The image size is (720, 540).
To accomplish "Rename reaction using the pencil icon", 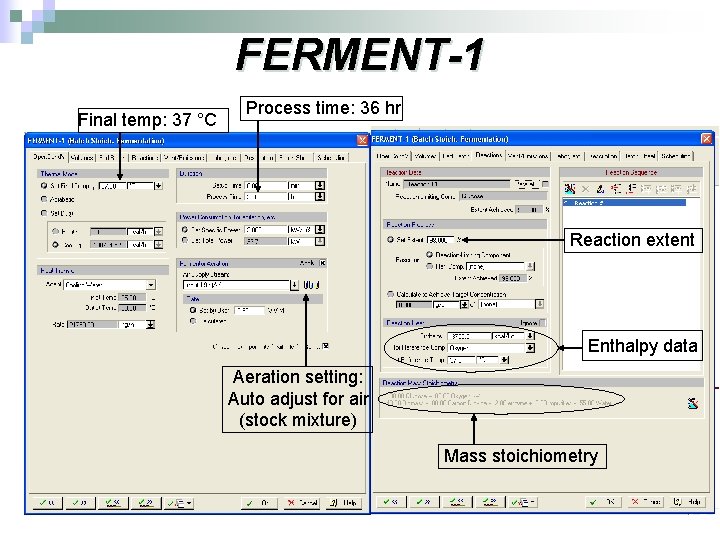I will (x=600, y=189).
